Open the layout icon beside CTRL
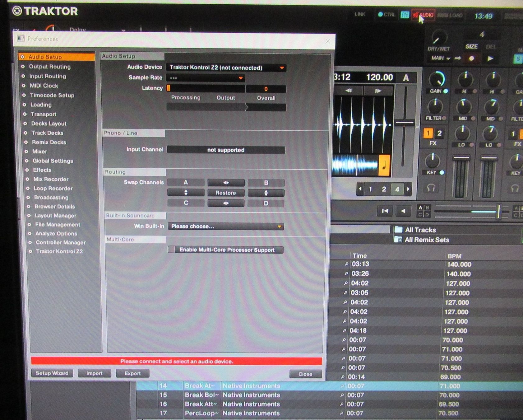The height and width of the screenshot is (420, 523). tap(405, 15)
